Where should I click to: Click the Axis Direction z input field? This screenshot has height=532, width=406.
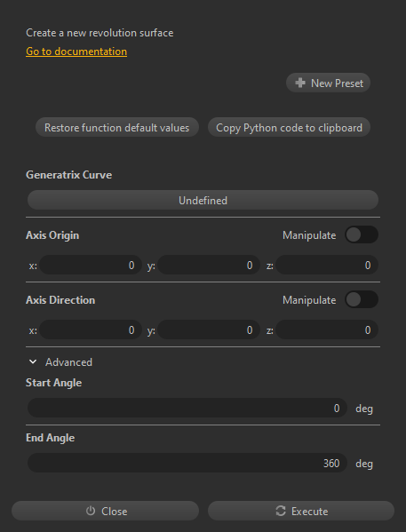[x=327, y=330]
